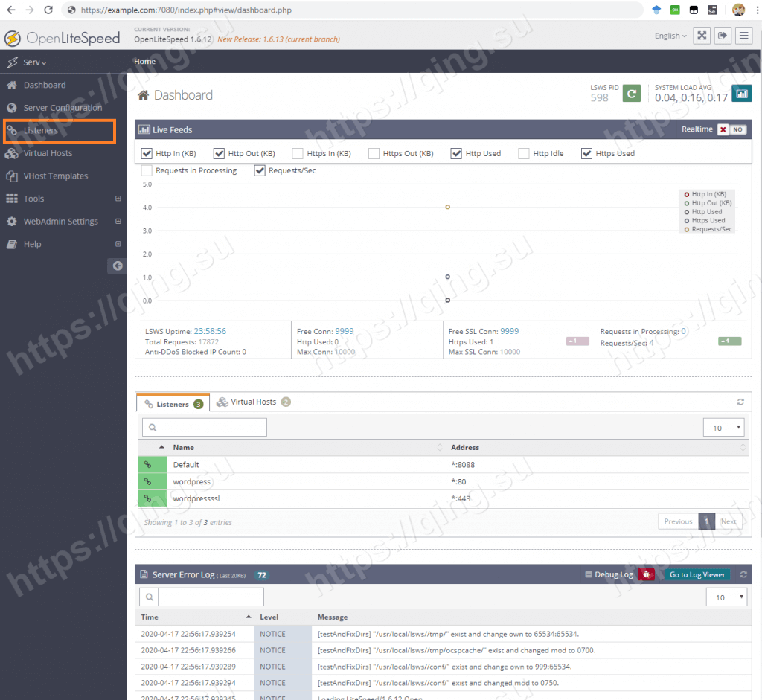Uncheck Requests/Sec checkbox
Viewport: 762px width, 700px height.
pyautogui.click(x=260, y=170)
